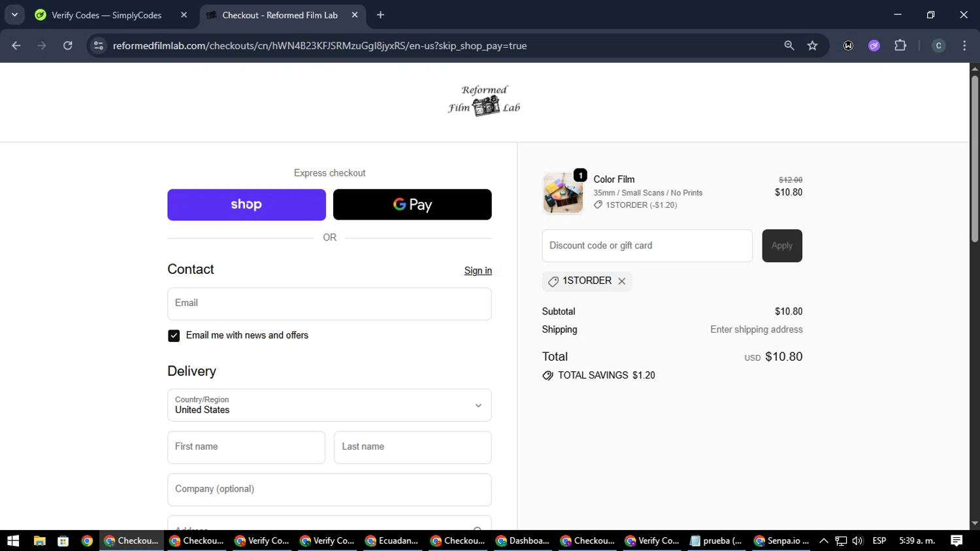Open the Chrome three-dot menu
This screenshot has width=980, height=551.
(x=964, y=46)
